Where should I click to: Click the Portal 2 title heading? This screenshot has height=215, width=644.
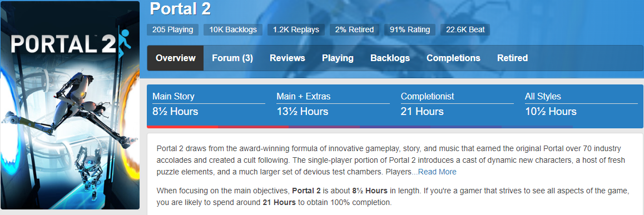pyautogui.click(x=180, y=9)
